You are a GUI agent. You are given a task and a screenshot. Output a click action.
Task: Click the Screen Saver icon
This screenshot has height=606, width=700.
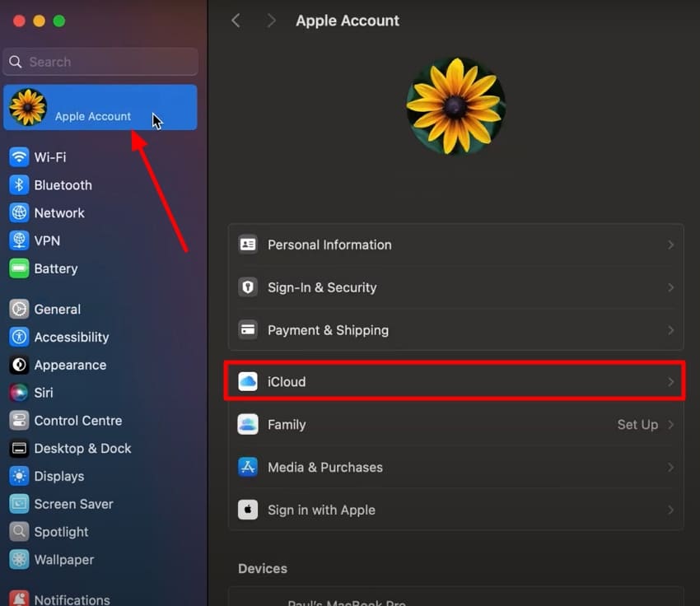click(x=19, y=504)
